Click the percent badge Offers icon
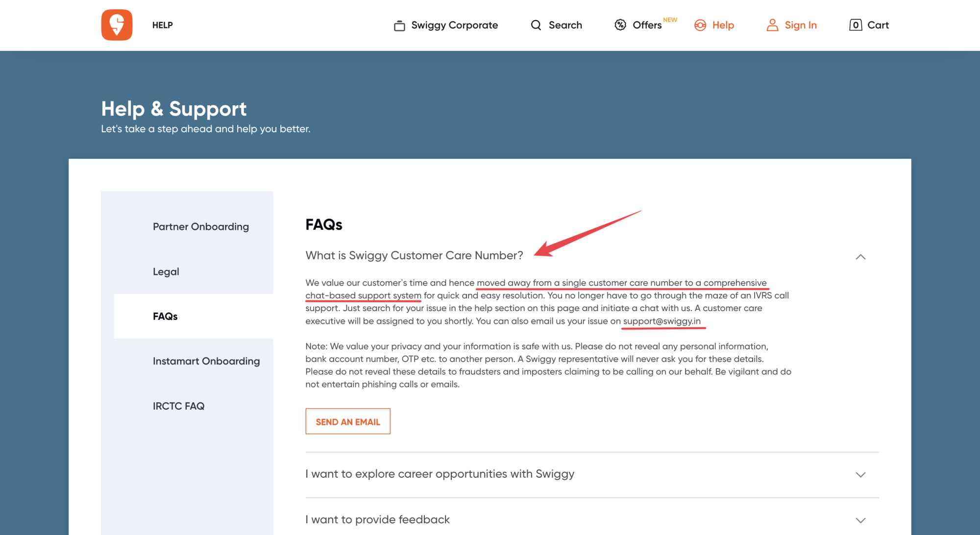Image resolution: width=980 pixels, height=535 pixels. [620, 25]
